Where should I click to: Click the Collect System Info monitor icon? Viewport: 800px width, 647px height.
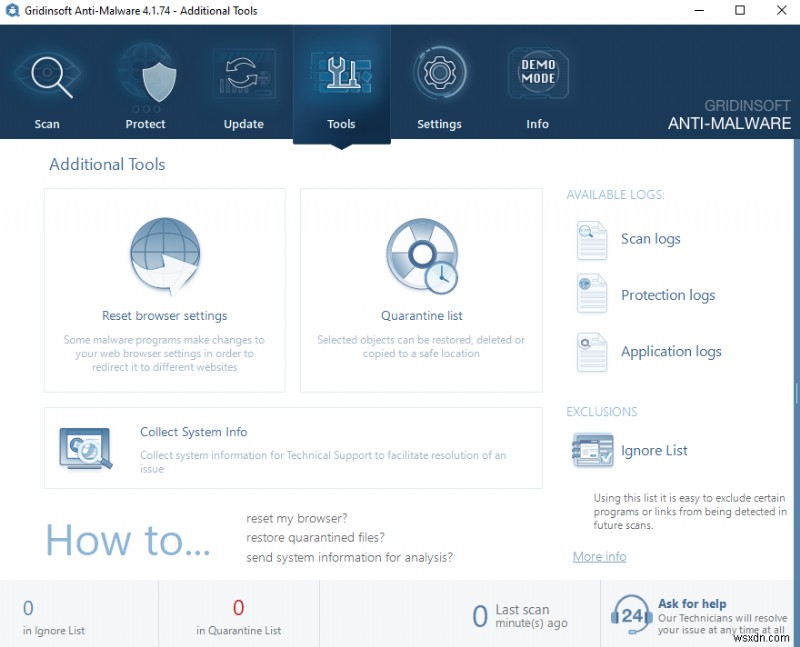click(x=85, y=448)
